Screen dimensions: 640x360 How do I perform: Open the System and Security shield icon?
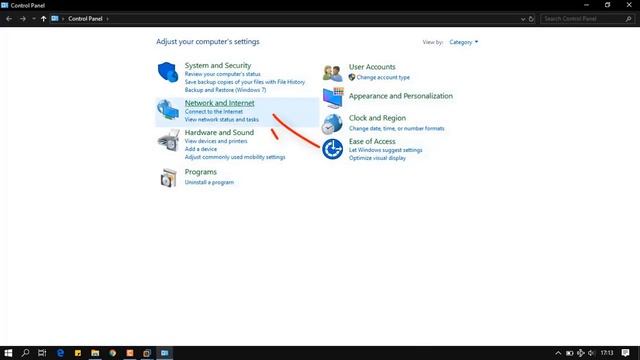coord(168,72)
